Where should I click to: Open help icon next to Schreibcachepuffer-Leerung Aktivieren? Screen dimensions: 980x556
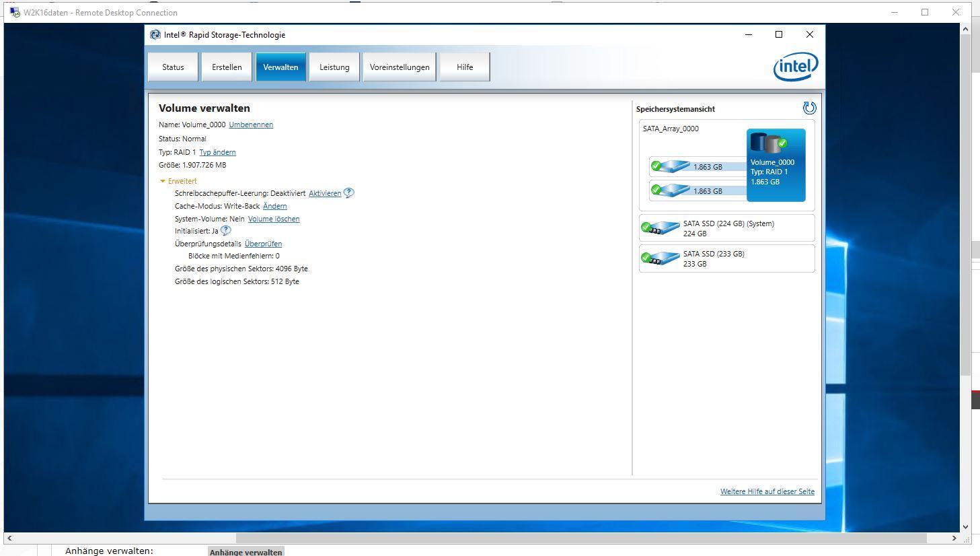(x=348, y=193)
